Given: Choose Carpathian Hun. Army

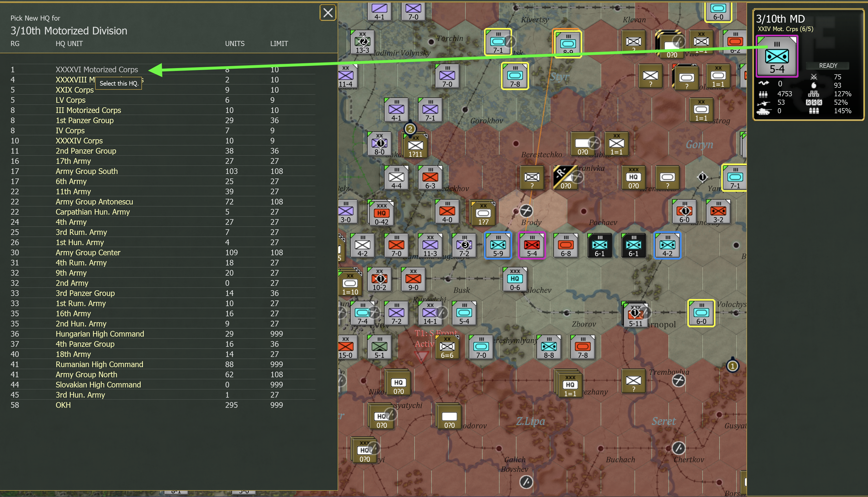Looking at the screenshot, I should click(162, 212).
